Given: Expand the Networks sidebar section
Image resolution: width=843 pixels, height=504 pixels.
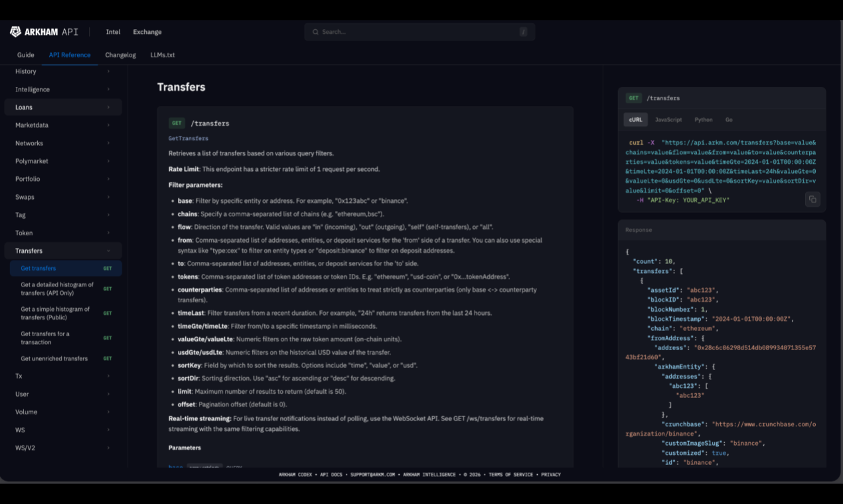Looking at the screenshot, I should (x=63, y=143).
